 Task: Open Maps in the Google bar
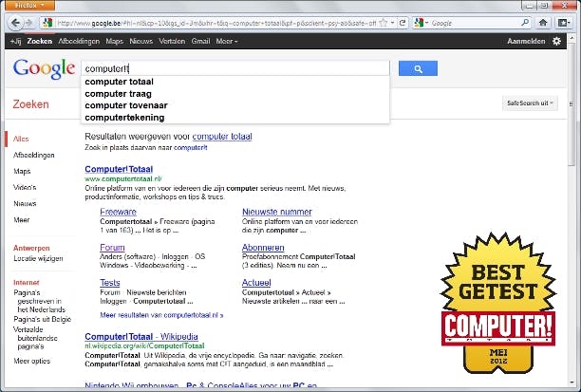click(x=114, y=41)
